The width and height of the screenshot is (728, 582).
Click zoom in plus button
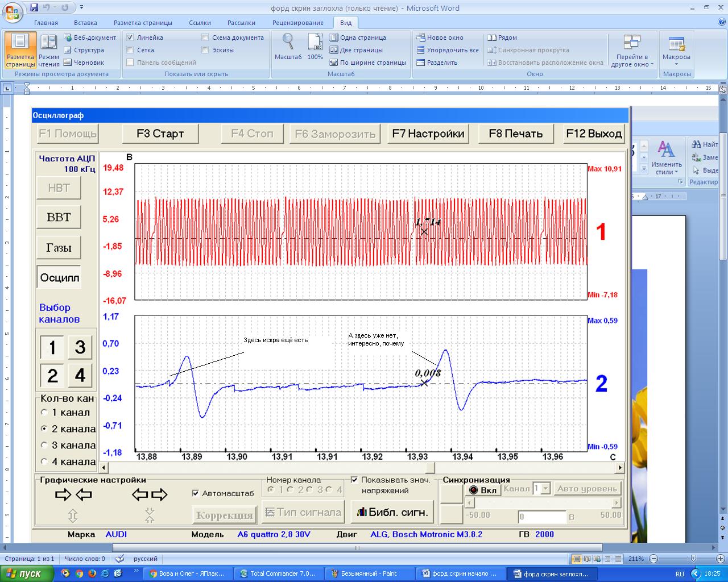[x=721, y=559]
